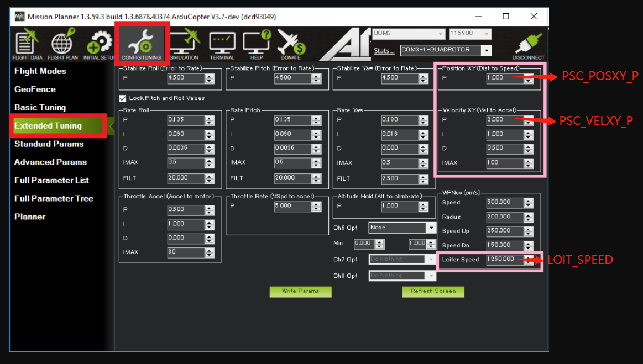The width and height of the screenshot is (643, 364).
Task: Click the Stabilize Roll P value field
Action: tap(186, 78)
